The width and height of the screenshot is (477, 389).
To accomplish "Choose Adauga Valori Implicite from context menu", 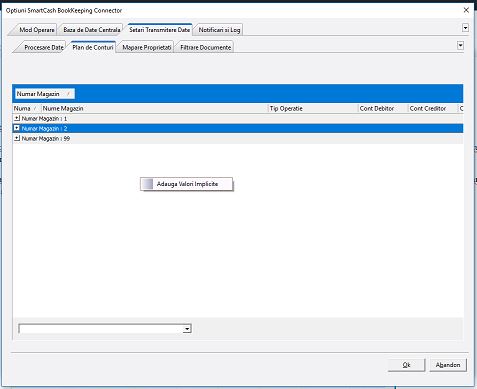I will (x=186, y=184).
